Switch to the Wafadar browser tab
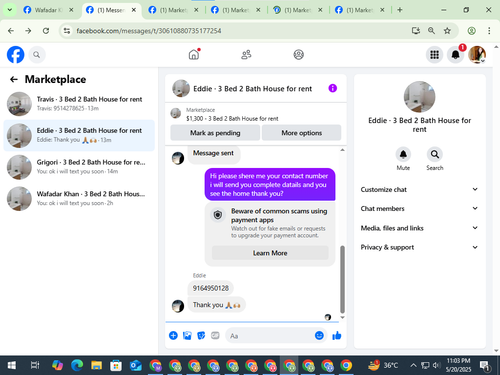500x375 pixels. pos(48,10)
